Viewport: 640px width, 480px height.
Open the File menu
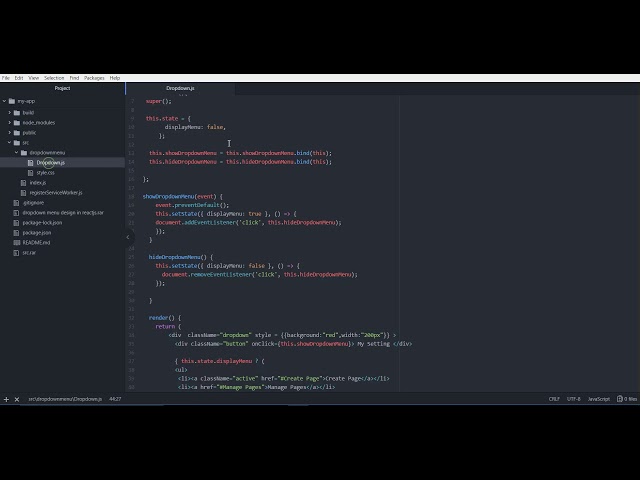[x=5, y=78]
